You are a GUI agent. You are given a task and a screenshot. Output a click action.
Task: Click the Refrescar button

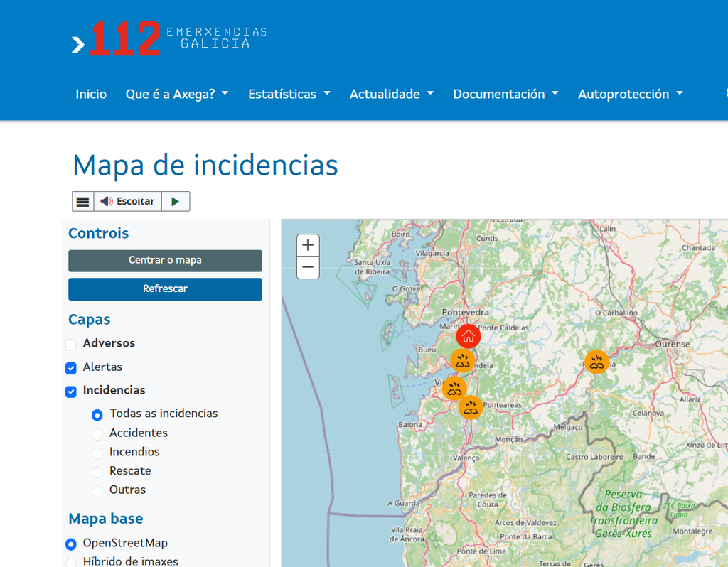coord(165,289)
